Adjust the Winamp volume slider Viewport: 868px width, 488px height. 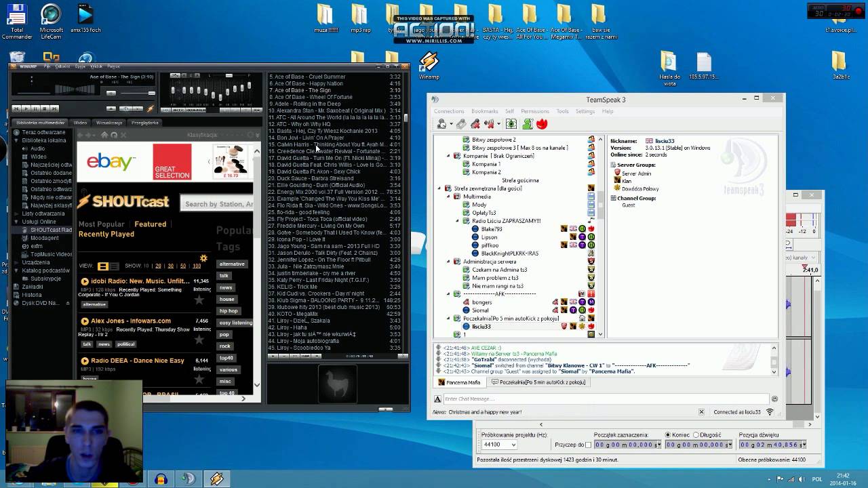tap(138, 93)
